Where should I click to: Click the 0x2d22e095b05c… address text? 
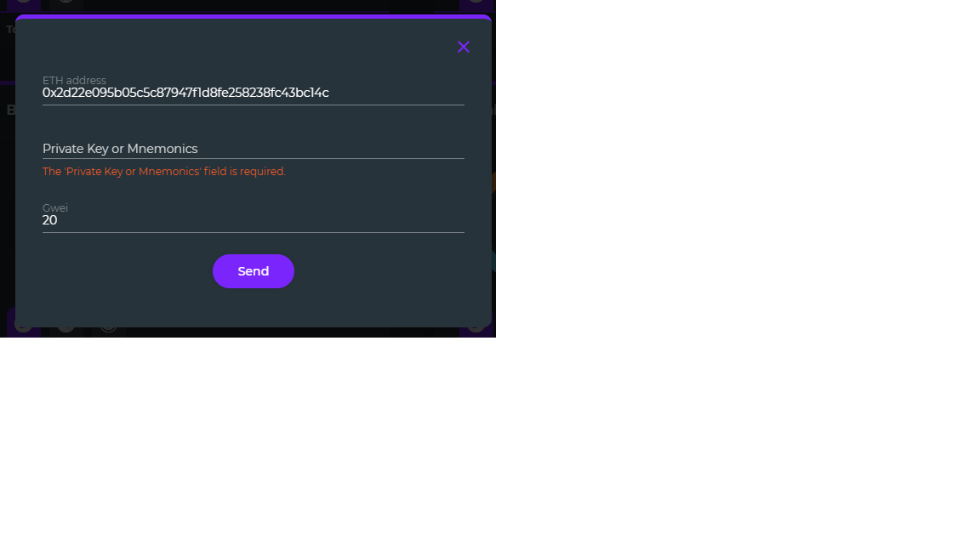point(185,93)
